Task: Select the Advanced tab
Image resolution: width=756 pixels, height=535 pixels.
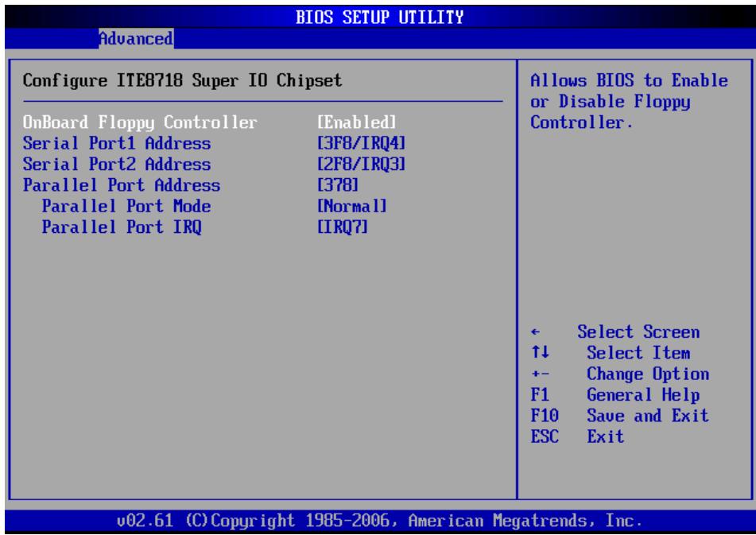Action: 136,39
